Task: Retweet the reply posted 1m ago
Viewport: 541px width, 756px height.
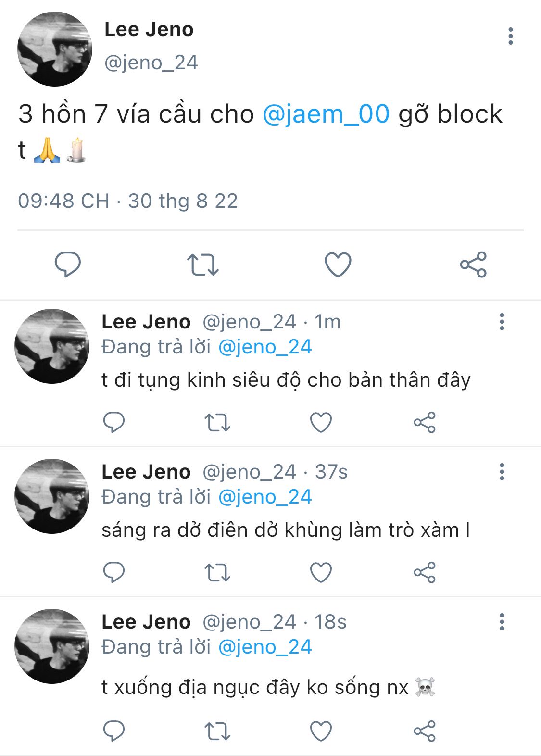Action: (217, 423)
